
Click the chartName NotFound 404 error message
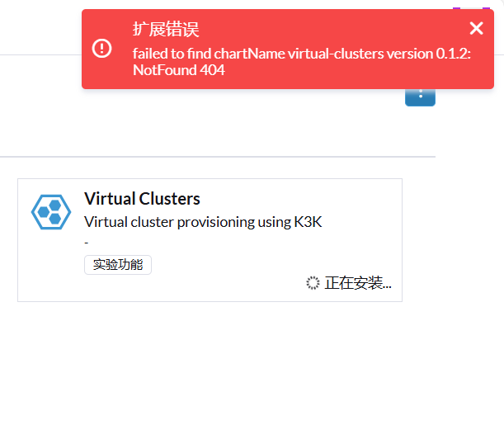coord(302,62)
